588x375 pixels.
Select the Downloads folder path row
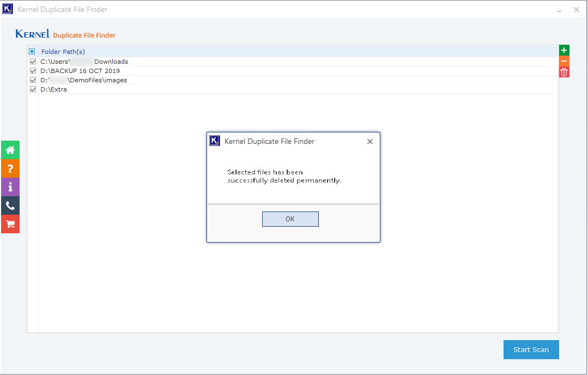[293, 62]
